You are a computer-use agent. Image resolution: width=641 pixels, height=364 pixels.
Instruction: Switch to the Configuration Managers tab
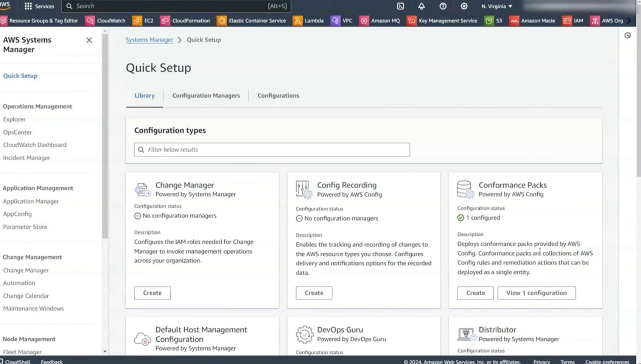click(206, 96)
